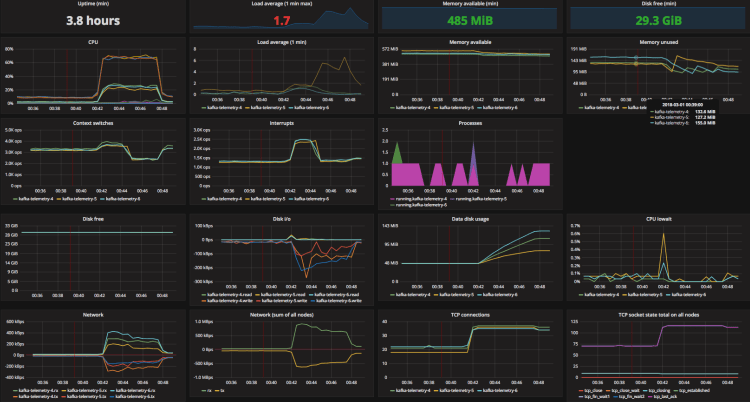Open the Network panel title menu
This screenshot has height=402, width=750.
(x=93, y=315)
